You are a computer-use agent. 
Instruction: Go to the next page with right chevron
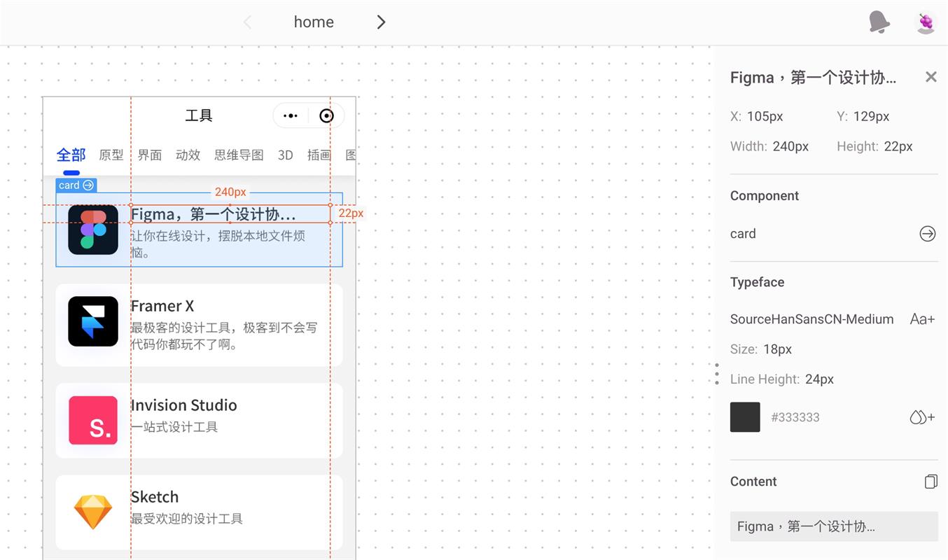(381, 22)
